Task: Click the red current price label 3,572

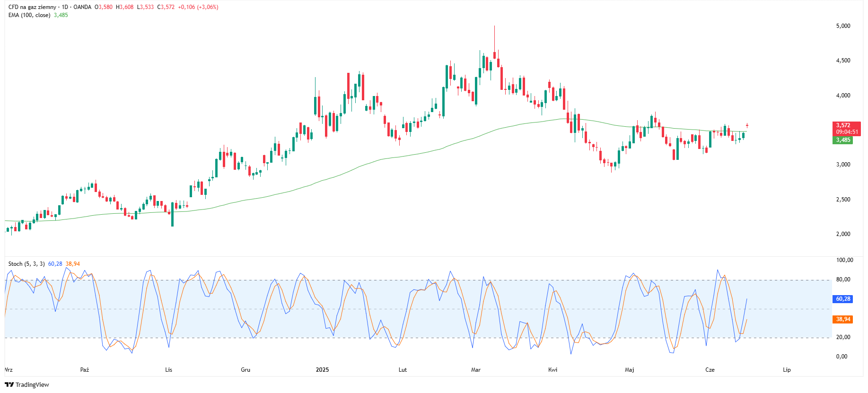Action: (843, 125)
